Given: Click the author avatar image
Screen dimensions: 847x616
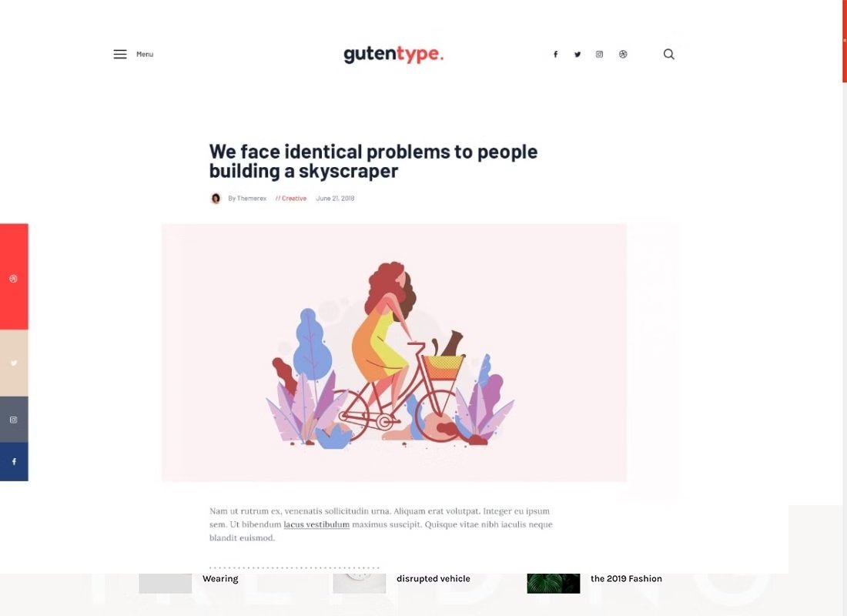Looking at the screenshot, I should click(216, 199).
